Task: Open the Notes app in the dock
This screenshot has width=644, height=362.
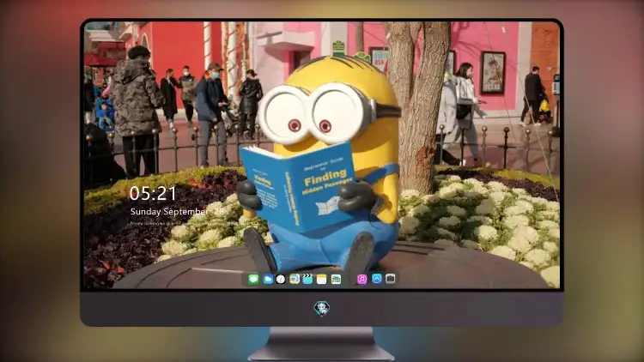Action: [322, 279]
